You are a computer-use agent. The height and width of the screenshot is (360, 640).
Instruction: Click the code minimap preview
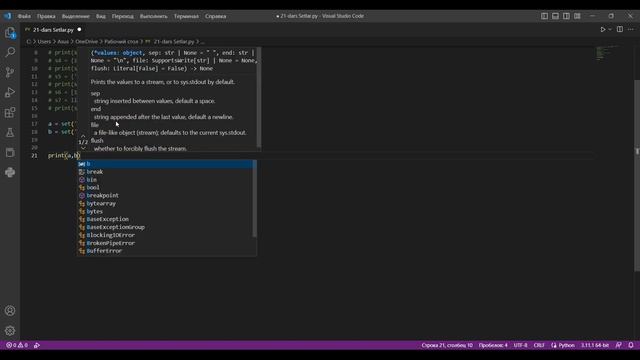606,53
